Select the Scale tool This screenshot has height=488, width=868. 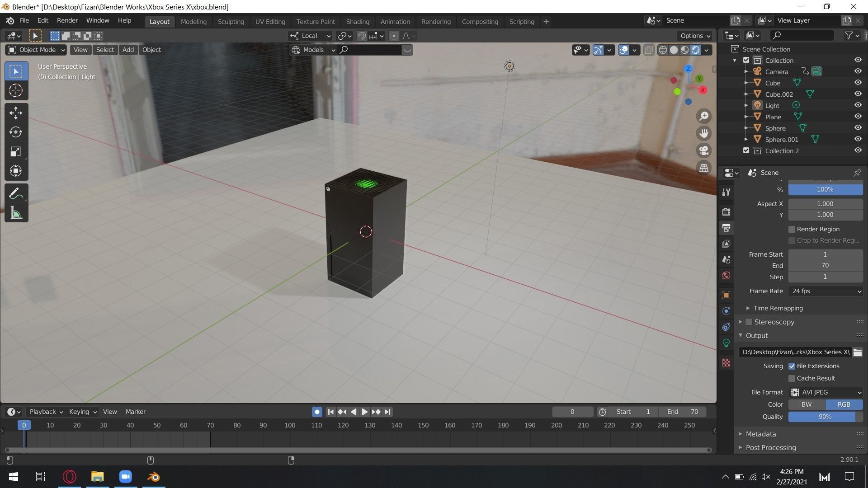point(16,151)
